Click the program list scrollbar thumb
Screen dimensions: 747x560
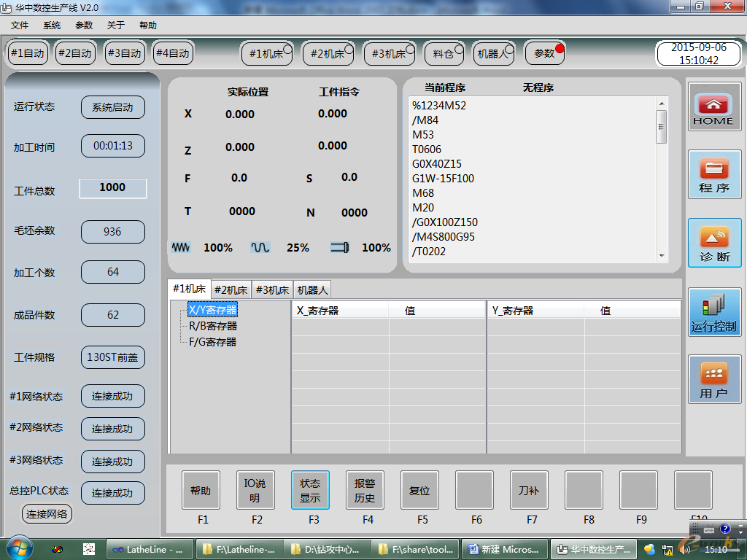click(x=661, y=127)
